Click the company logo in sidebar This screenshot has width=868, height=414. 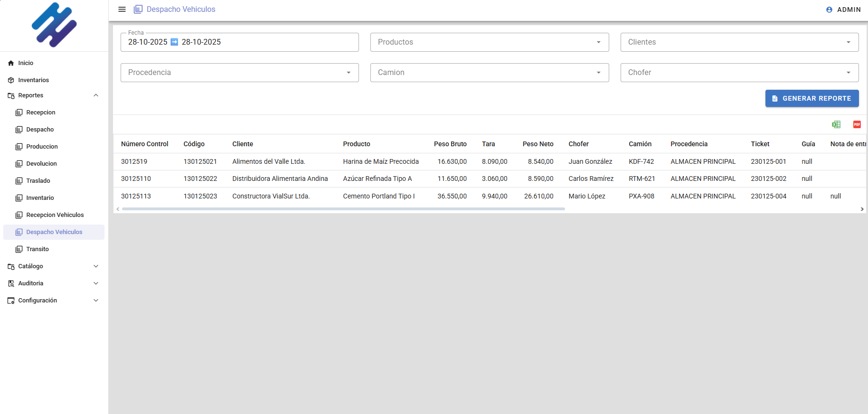click(x=54, y=25)
